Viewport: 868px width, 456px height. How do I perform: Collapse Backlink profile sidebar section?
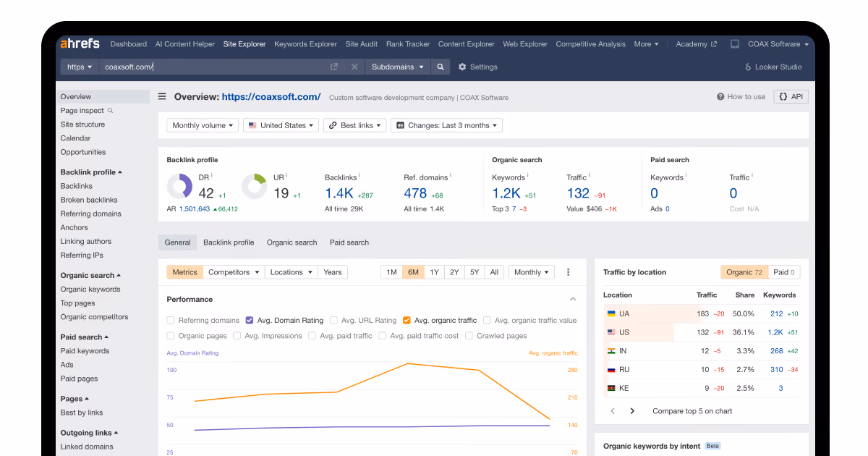[91, 172]
